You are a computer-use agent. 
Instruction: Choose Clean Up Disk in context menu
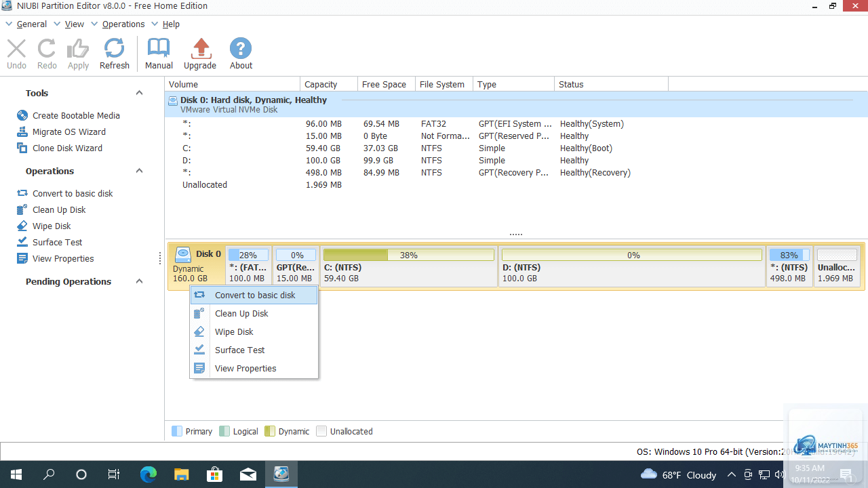tap(254, 313)
